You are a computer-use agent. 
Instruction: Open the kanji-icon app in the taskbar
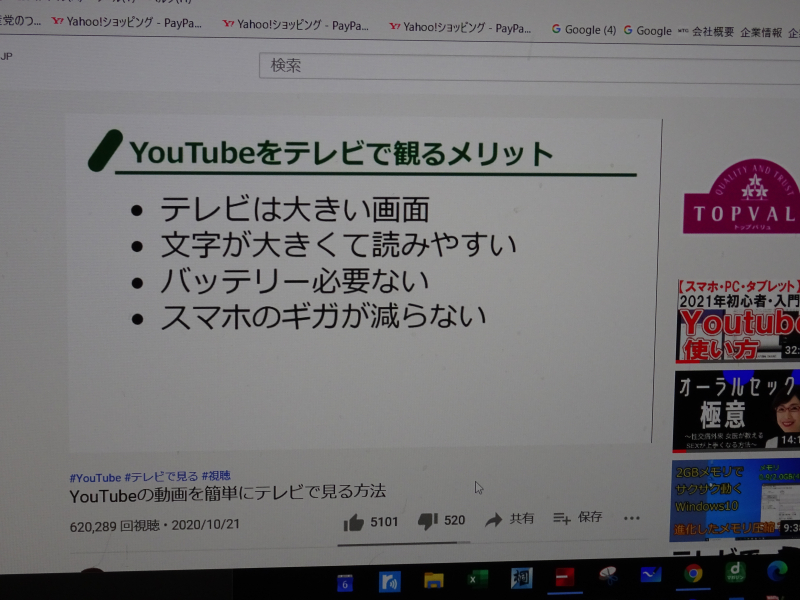click(522, 578)
